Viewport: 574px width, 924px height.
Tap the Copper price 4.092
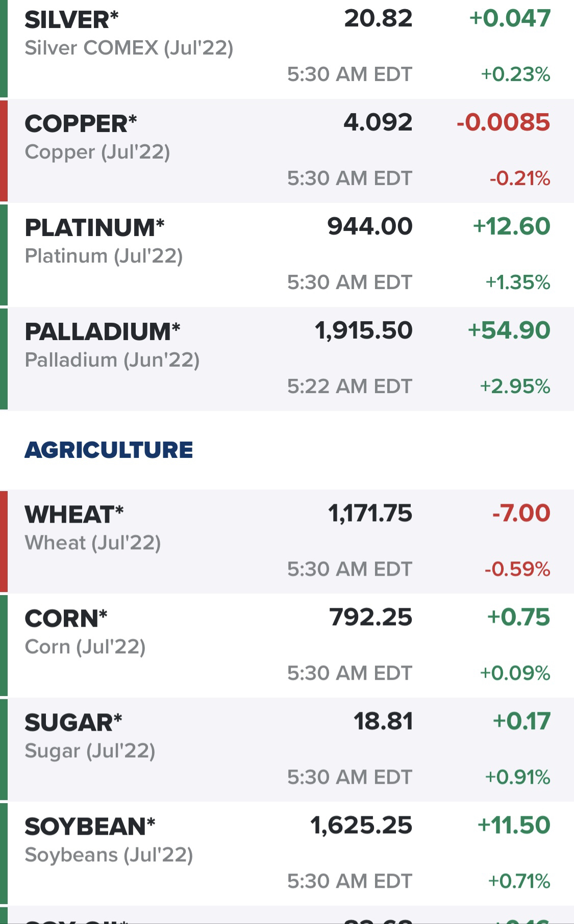click(378, 123)
